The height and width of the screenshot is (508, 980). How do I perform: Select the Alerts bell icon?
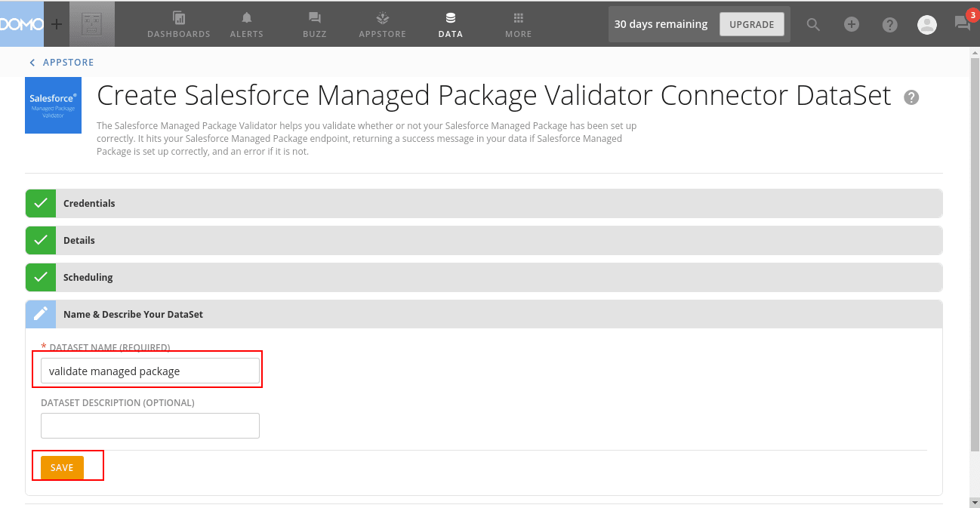pyautogui.click(x=246, y=18)
